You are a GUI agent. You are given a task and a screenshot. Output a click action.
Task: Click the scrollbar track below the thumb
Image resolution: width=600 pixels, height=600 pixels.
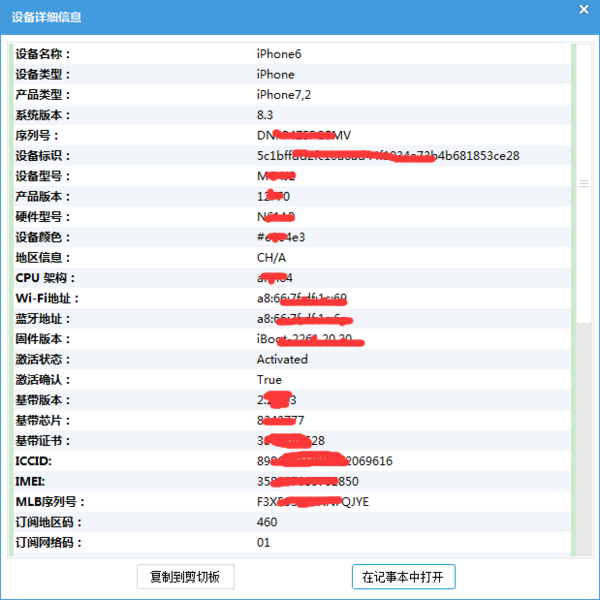(x=584, y=438)
